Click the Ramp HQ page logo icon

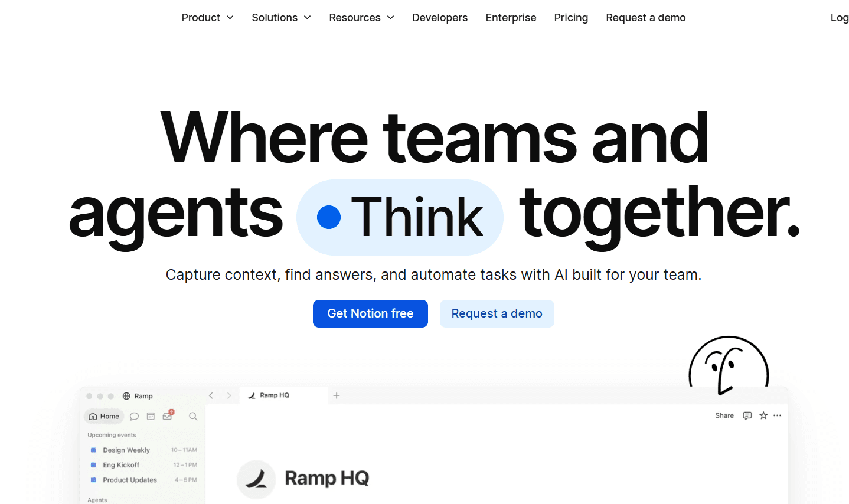(x=256, y=479)
